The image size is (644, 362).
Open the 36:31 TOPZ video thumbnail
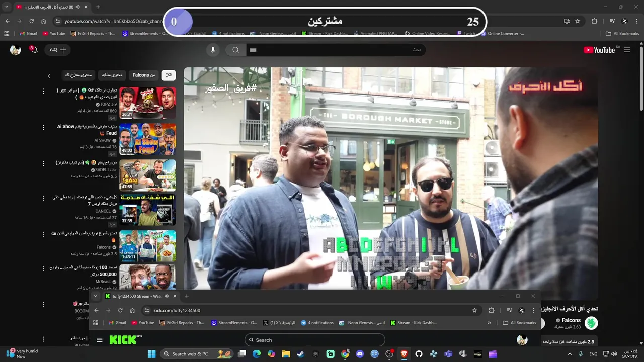(147, 103)
